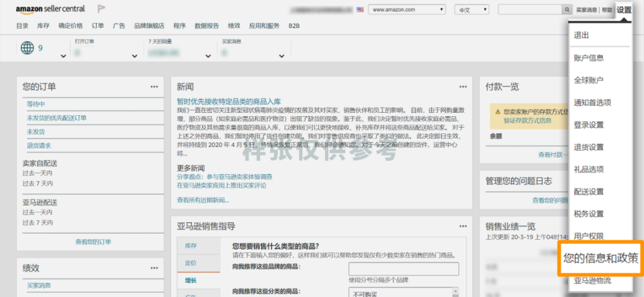The image size is (644, 297).
Task: Click the 买家消息 link in the top header
Action: coord(587,10)
